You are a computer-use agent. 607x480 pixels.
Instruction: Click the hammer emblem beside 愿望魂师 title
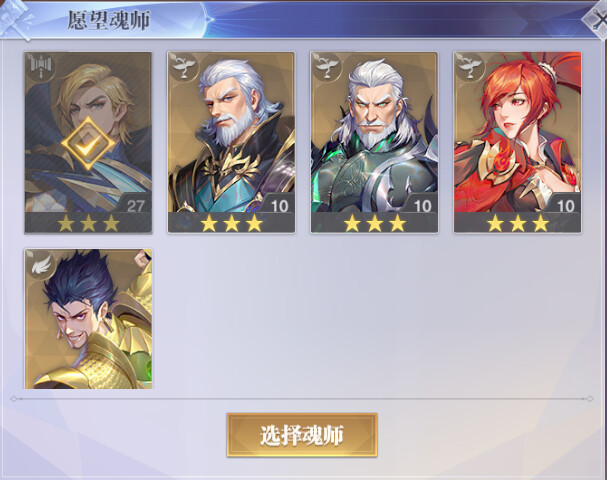tap(16, 20)
